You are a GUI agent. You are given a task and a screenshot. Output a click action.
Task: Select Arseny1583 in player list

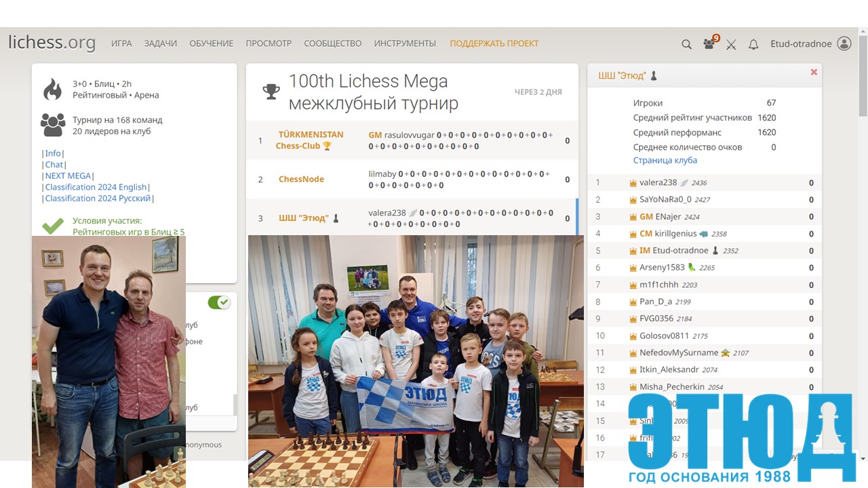click(705, 268)
